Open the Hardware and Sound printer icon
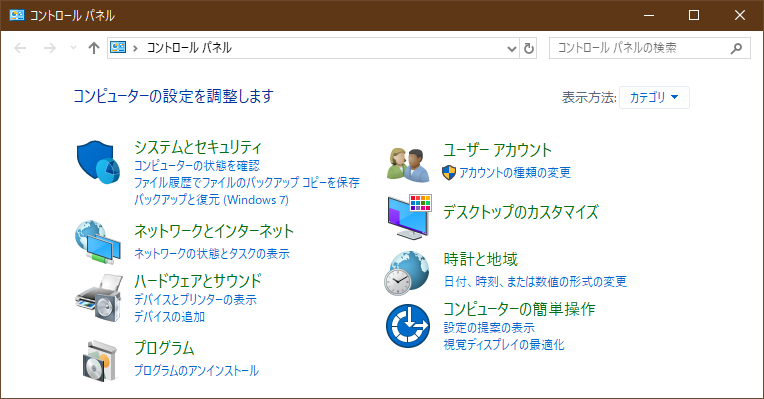The width and height of the screenshot is (764, 399). [x=99, y=298]
